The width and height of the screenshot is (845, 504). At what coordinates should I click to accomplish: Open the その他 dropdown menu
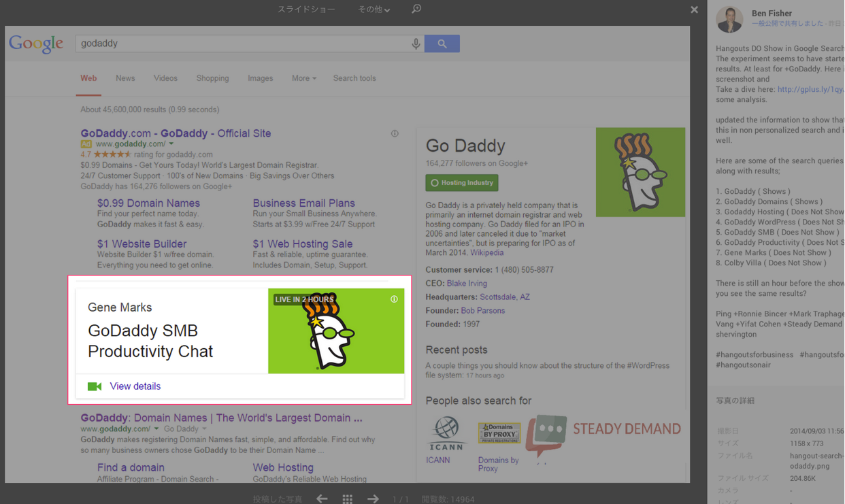(374, 10)
